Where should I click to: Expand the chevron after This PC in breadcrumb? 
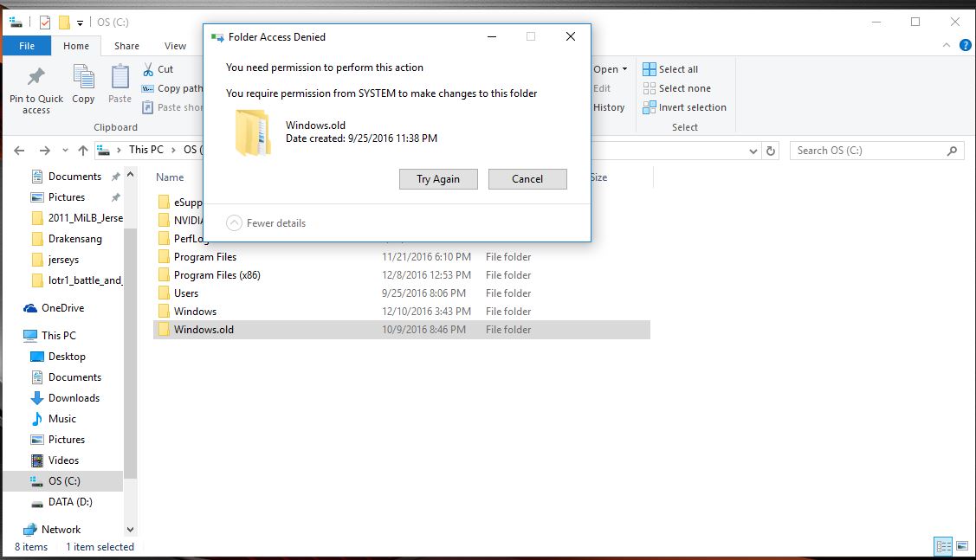tap(174, 150)
